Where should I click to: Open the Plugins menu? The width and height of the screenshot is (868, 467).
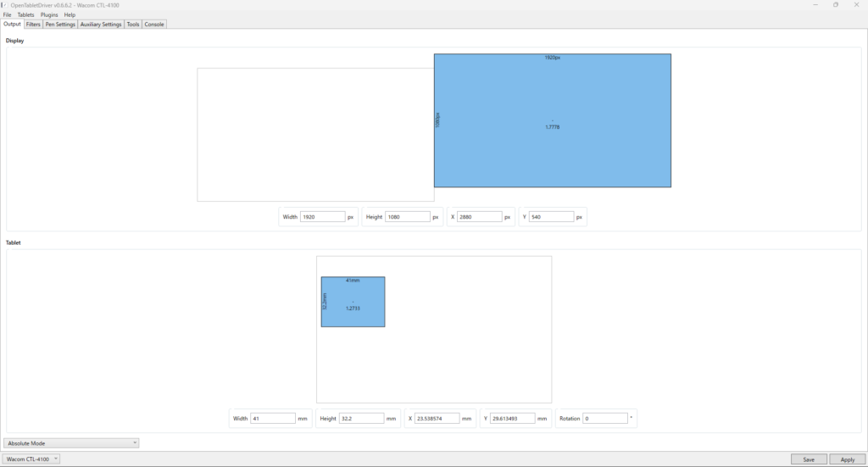(x=49, y=14)
